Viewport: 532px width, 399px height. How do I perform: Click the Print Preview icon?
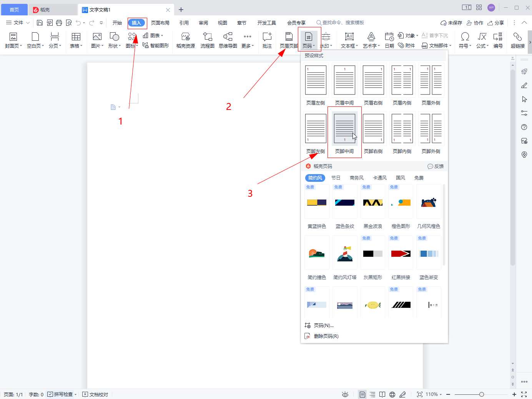[x=69, y=23]
